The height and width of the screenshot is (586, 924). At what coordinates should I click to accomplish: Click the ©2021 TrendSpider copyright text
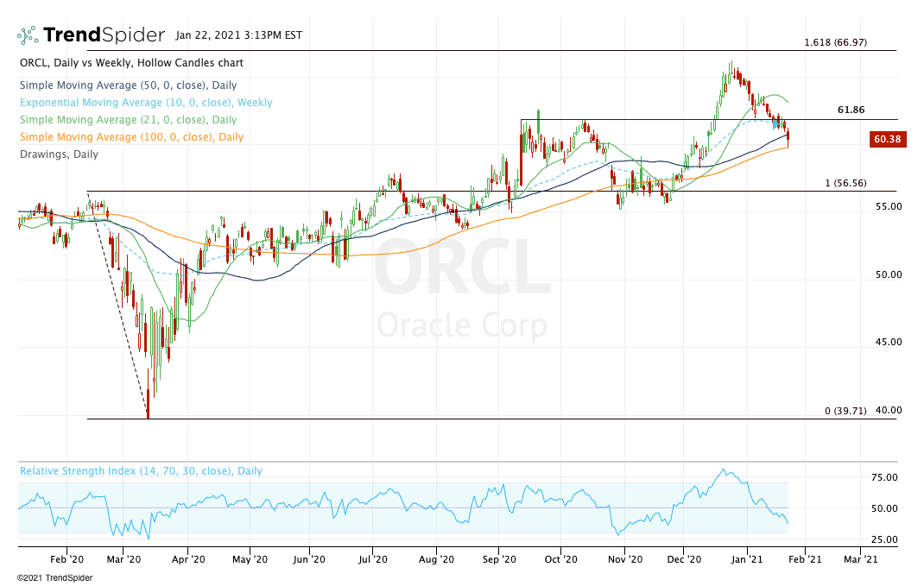(x=54, y=577)
